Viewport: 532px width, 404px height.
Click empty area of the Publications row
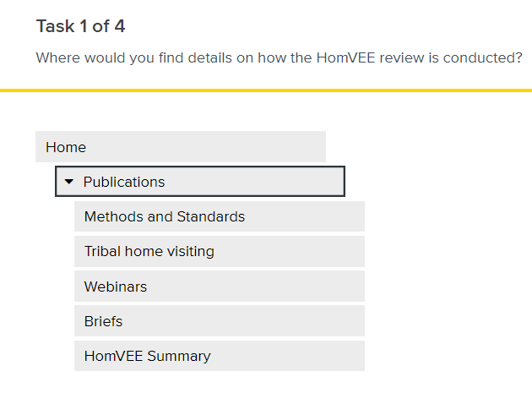tap(262, 182)
